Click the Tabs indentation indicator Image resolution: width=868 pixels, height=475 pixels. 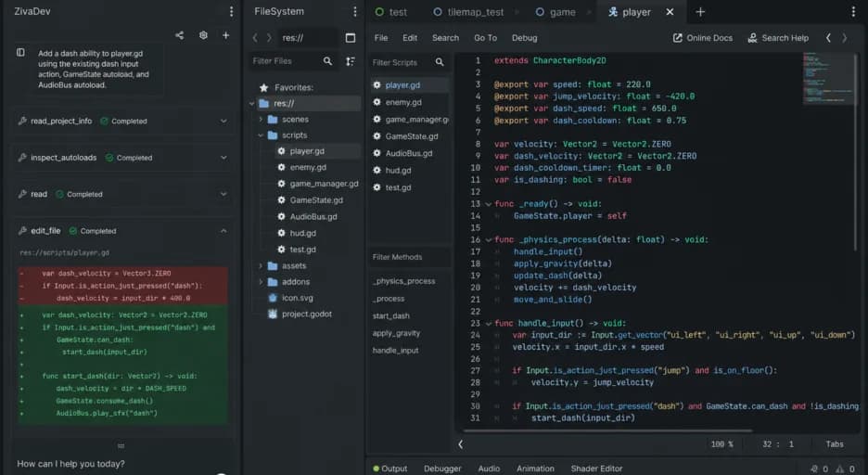tap(835, 444)
